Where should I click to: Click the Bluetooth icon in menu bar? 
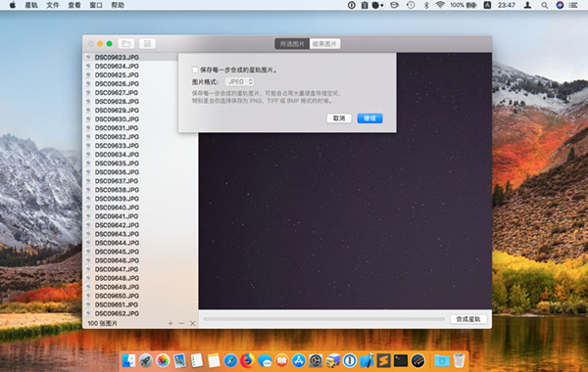426,5
